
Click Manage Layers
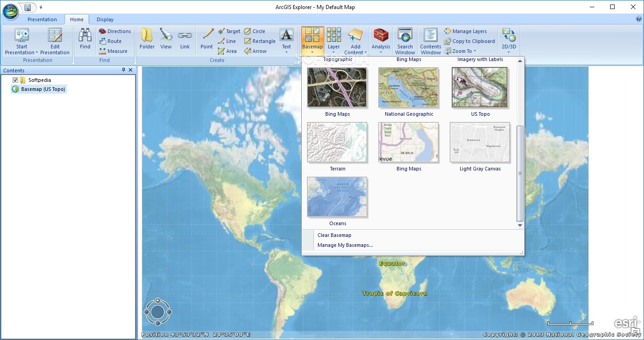click(x=465, y=31)
